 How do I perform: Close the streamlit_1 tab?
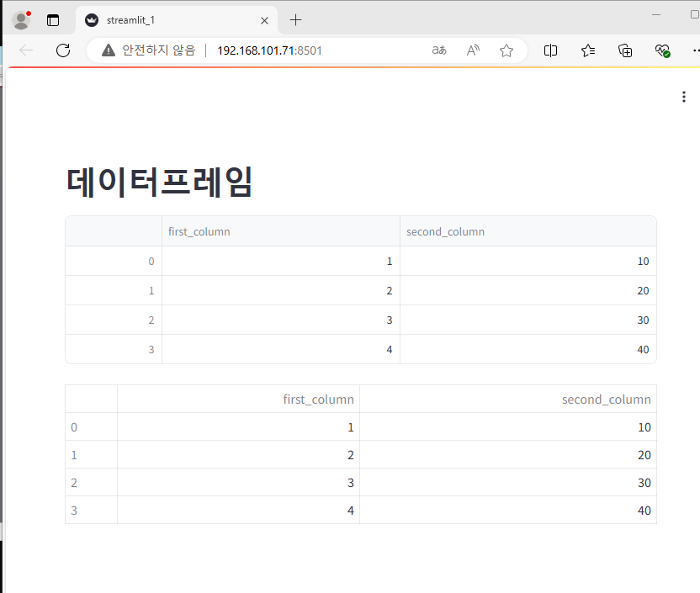pos(264,20)
